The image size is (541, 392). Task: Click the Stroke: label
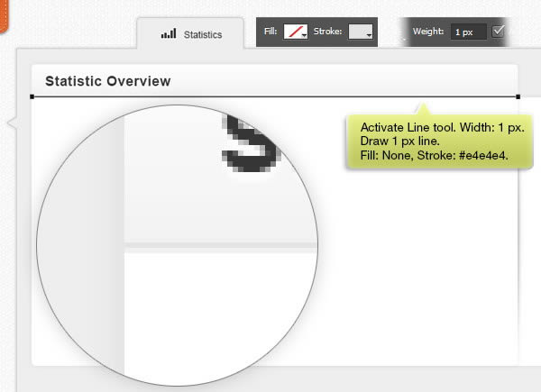coord(327,32)
